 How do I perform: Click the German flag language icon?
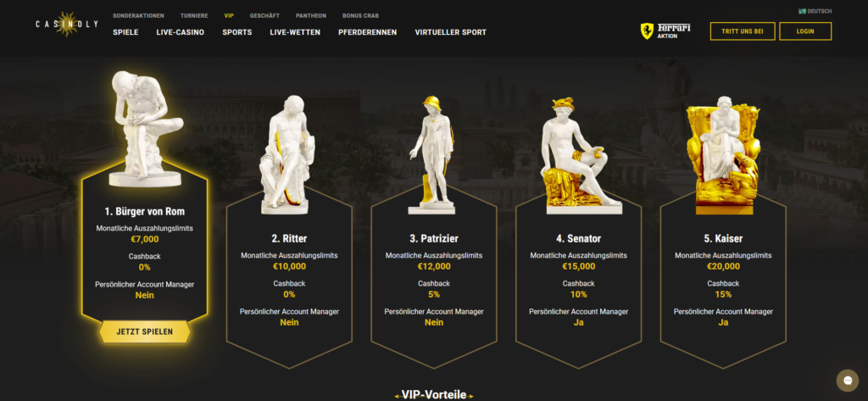[x=802, y=11]
